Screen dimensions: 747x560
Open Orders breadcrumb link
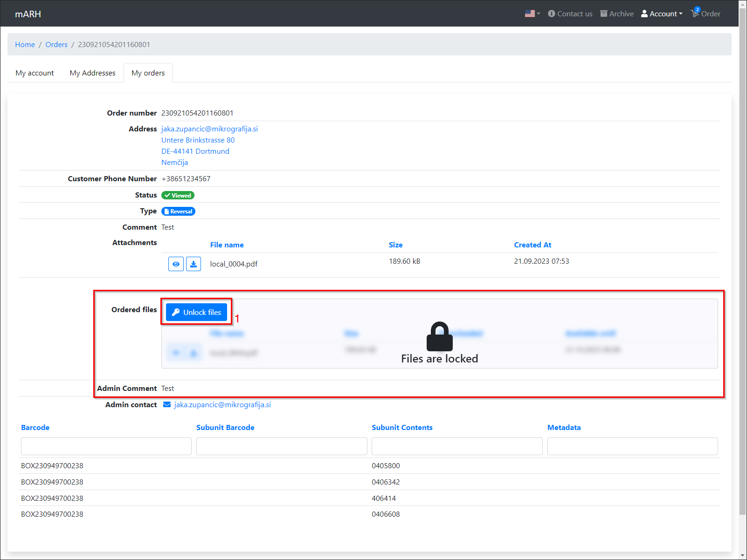pos(56,45)
